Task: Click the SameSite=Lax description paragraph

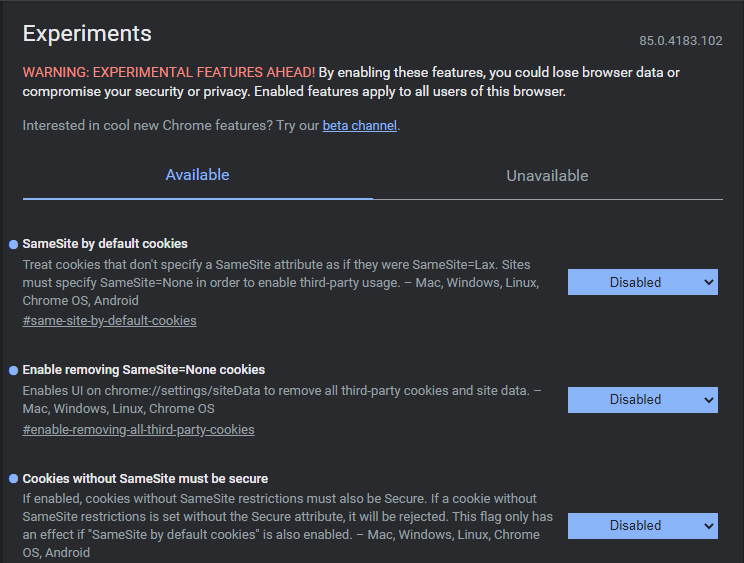Action: click(x=280, y=282)
